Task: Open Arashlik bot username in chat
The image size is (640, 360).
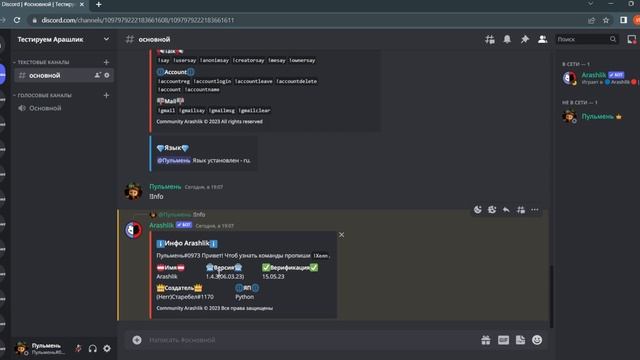Action: point(161,225)
